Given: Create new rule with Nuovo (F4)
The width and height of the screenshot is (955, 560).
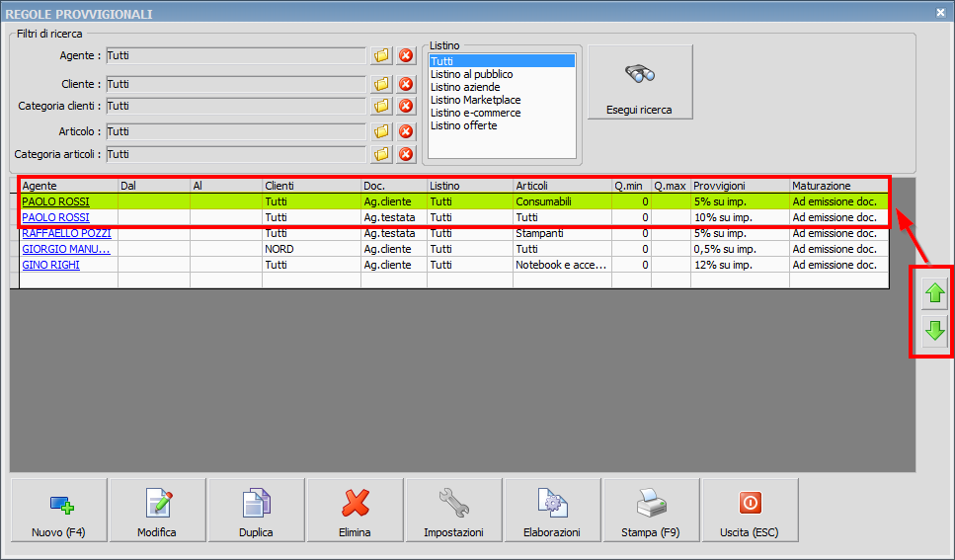Looking at the screenshot, I should pos(58,511).
